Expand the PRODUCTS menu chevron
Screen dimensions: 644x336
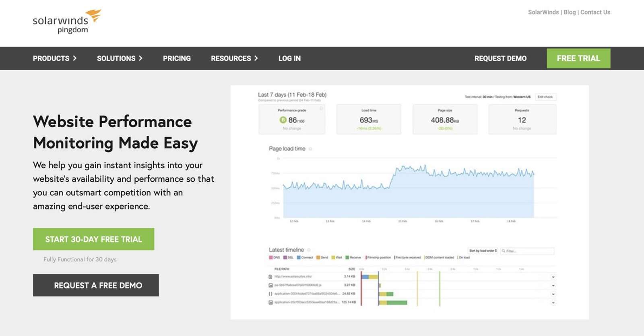click(74, 58)
